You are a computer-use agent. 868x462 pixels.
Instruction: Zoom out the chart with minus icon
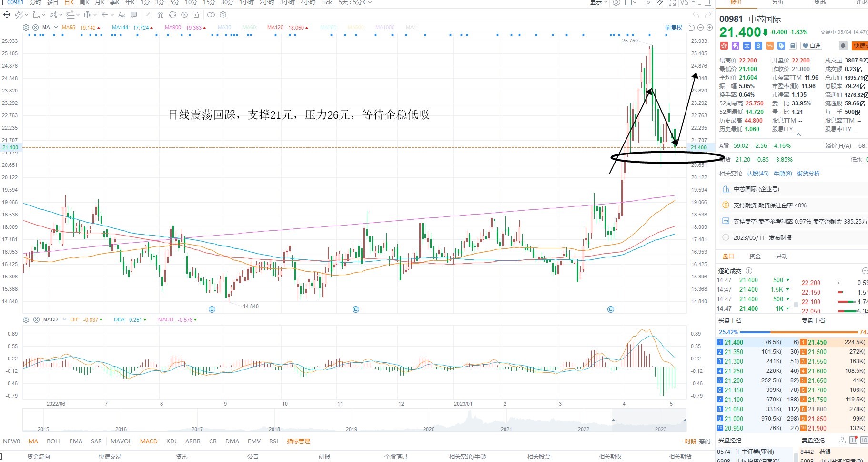click(x=700, y=28)
